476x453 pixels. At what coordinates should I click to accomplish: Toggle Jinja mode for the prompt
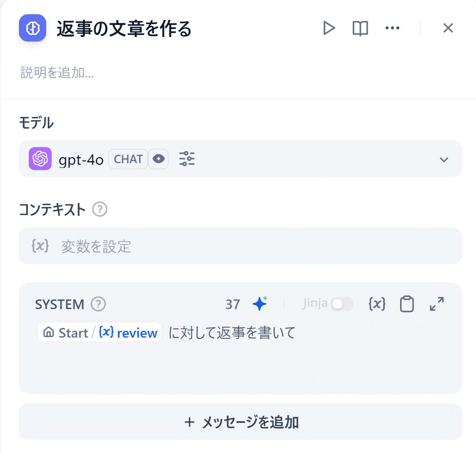click(342, 304)
